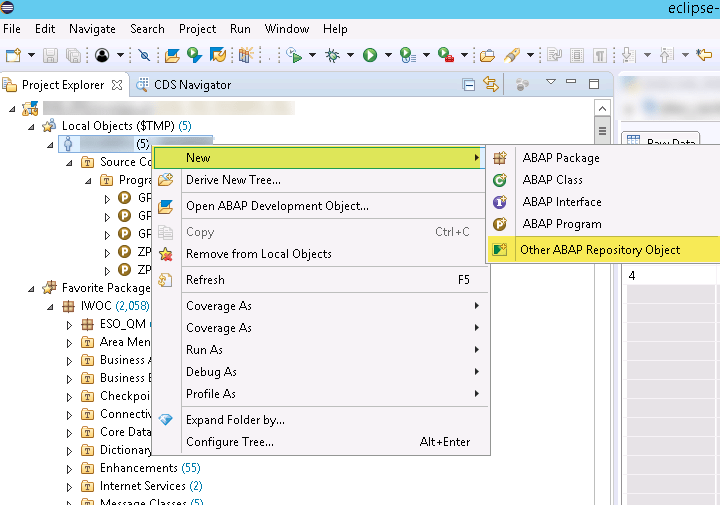
Task: Open the Profile As submenu
Action: (321, 394)
